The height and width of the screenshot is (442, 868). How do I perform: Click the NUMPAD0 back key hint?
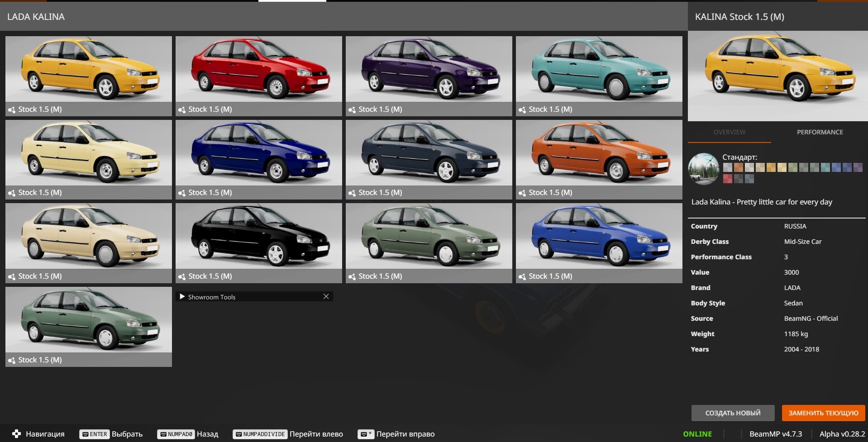(x=176, y=434)
